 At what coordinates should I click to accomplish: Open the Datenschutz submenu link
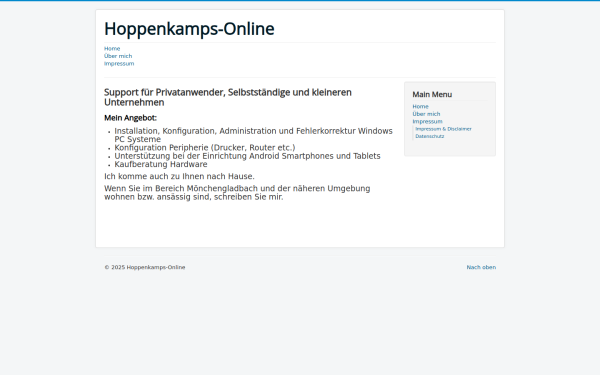(x=430, y=136)
